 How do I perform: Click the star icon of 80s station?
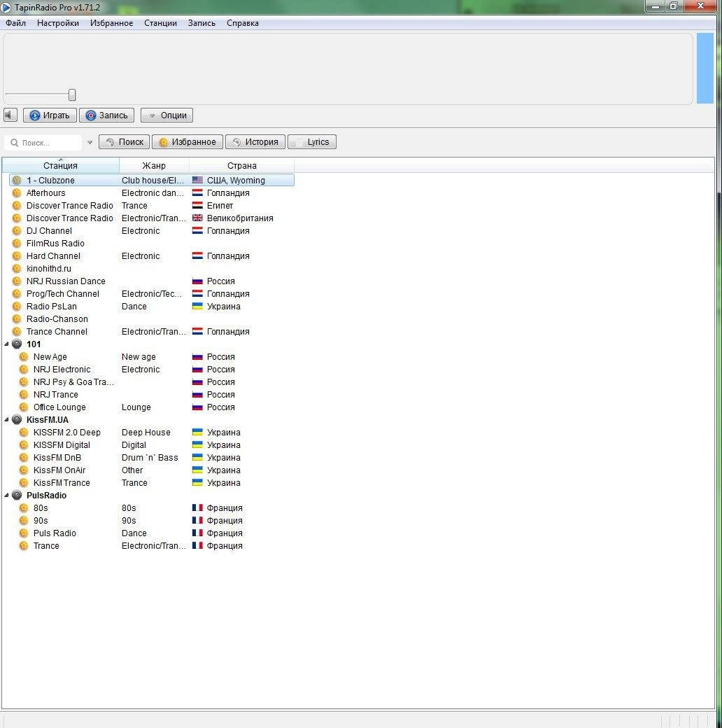[x=24, y=508]
